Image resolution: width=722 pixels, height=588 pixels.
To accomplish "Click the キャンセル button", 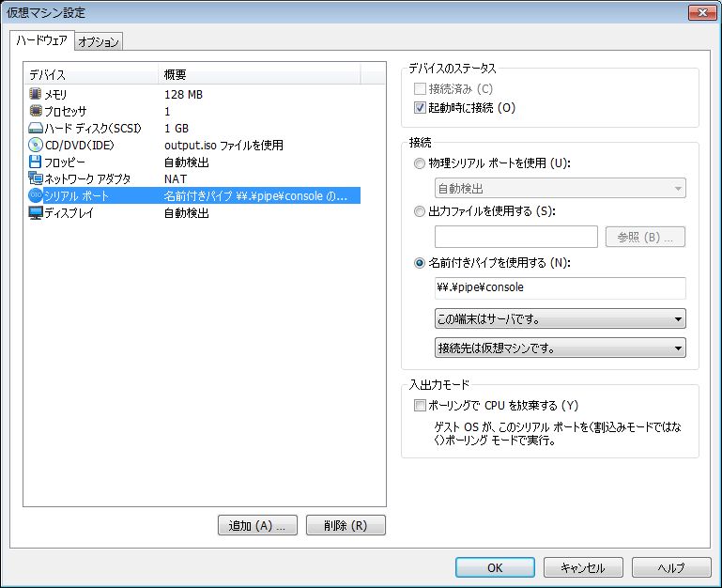I will 583,567.
